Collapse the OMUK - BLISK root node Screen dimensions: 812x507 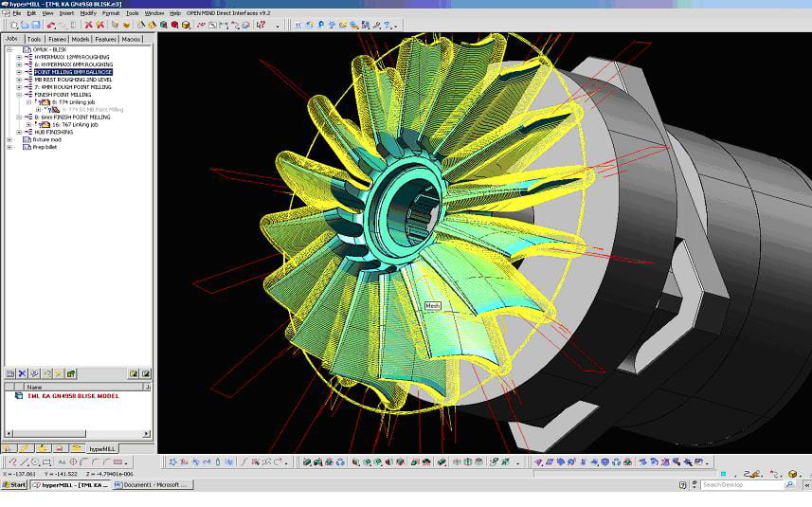pyautogui.click(x=9, y=48)
